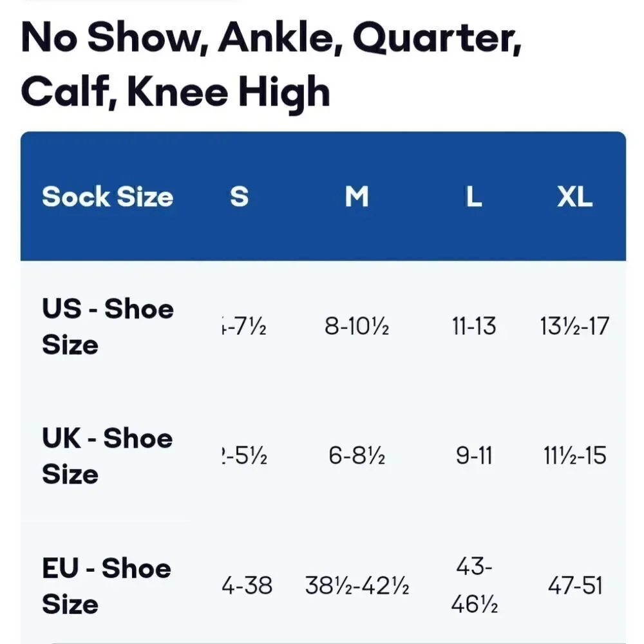Screen dimensions: 644x644
Task: Click the 6-8½ UK medium cell
Action: [357, 456]
